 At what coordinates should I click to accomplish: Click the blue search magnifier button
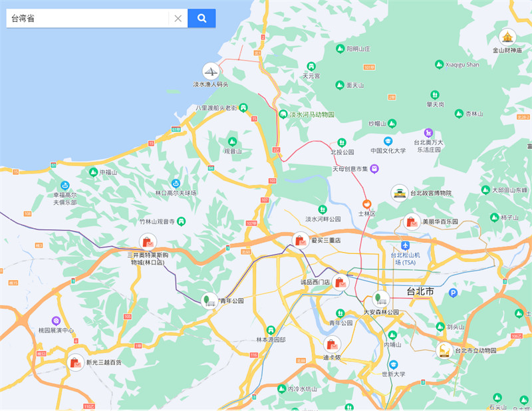(201, 18)
